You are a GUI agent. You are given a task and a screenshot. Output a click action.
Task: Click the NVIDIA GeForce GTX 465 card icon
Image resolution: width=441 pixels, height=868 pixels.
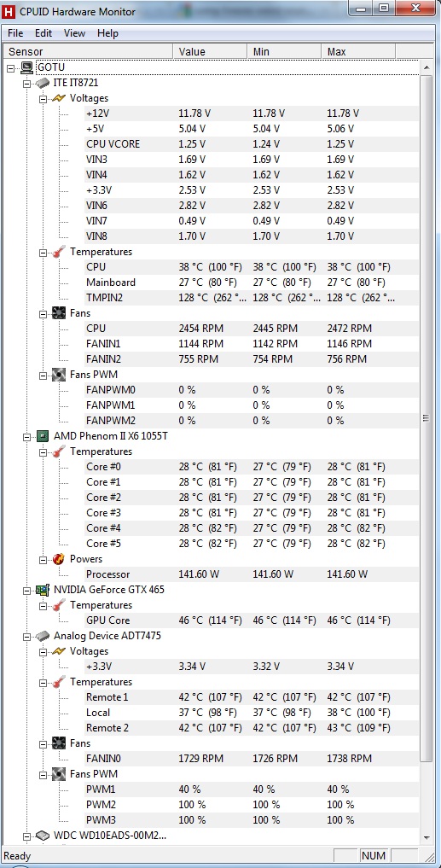(x=43, y=590)
